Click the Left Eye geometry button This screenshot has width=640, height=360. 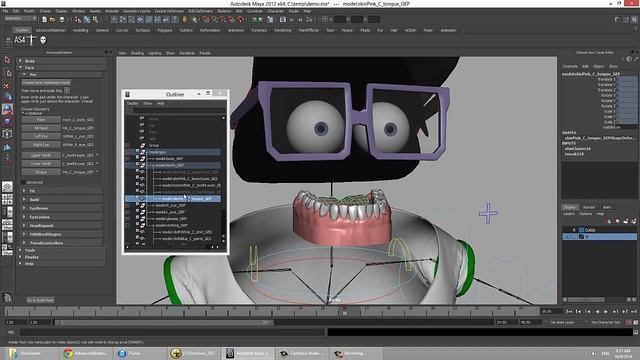click(41, 136)
